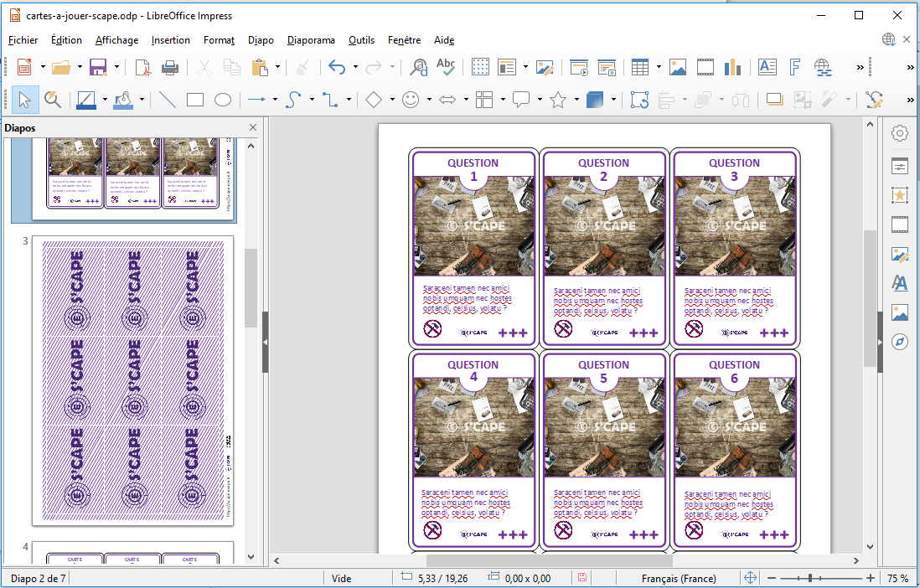Insert a text box

[x=768, y=68]
